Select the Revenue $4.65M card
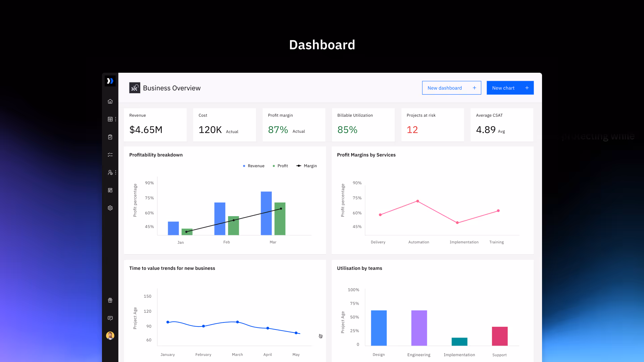 [155, 125]
